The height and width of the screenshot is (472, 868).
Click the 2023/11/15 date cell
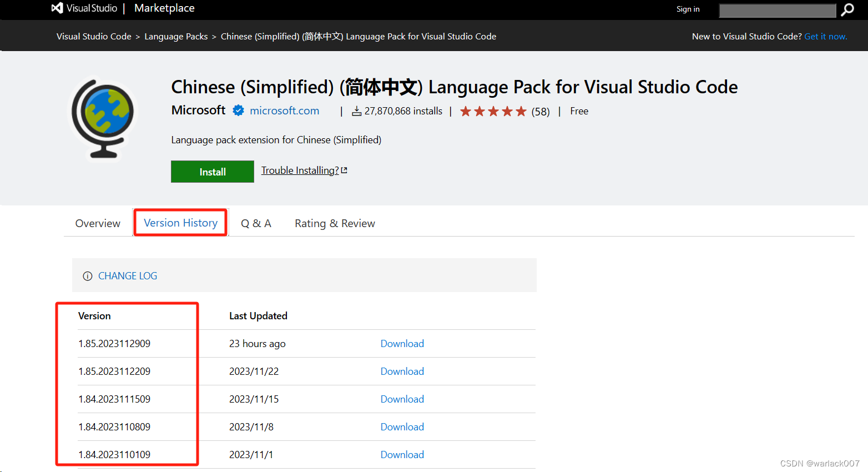coord(254,399)
